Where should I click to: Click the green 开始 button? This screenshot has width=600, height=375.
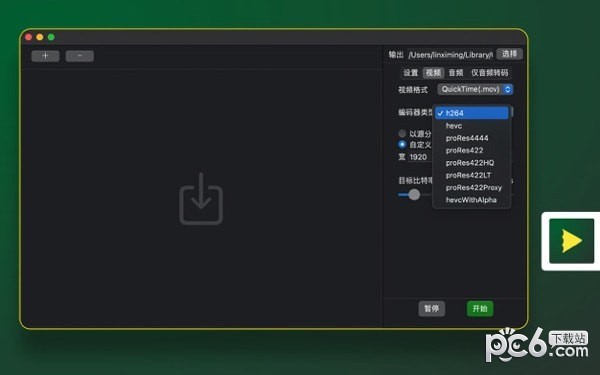click(x=480, y=308)
